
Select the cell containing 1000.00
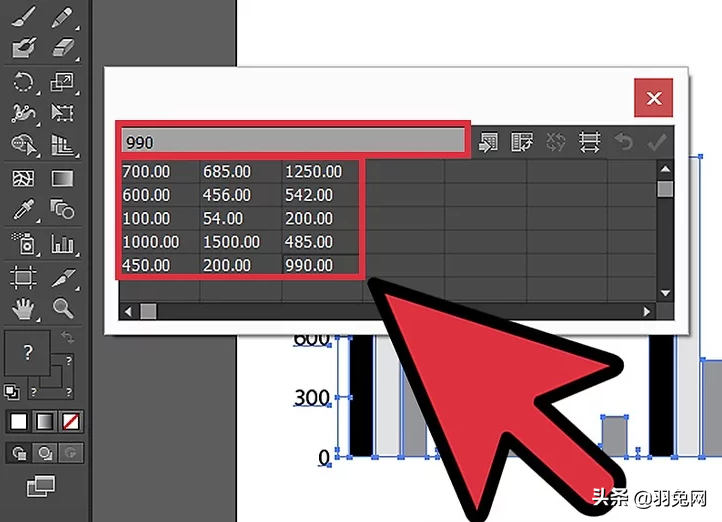160,242
